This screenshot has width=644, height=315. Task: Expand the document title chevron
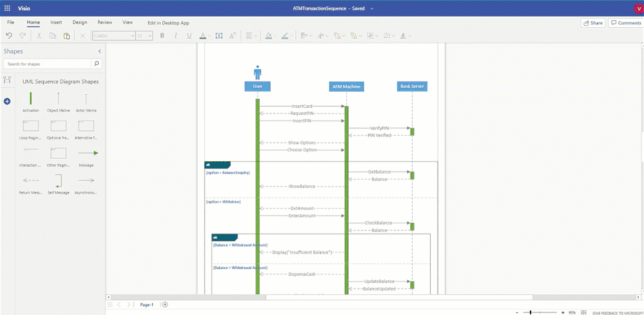pyautogui.click(x=372, y=8)
